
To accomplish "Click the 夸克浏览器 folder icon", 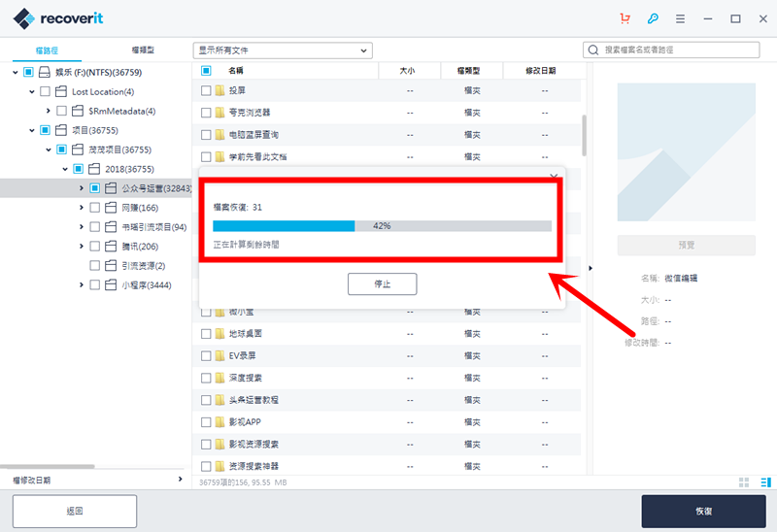I will pos(220,113).
